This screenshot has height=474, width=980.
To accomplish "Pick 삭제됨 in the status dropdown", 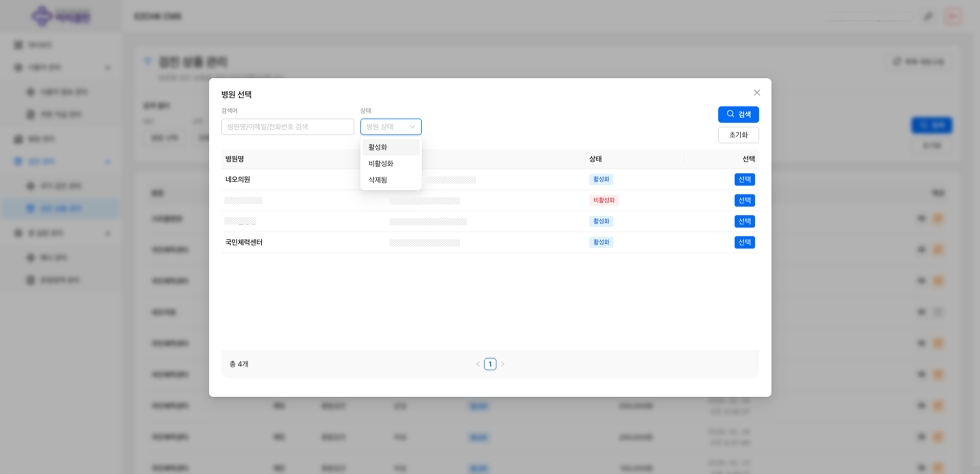I will point(378,180).
